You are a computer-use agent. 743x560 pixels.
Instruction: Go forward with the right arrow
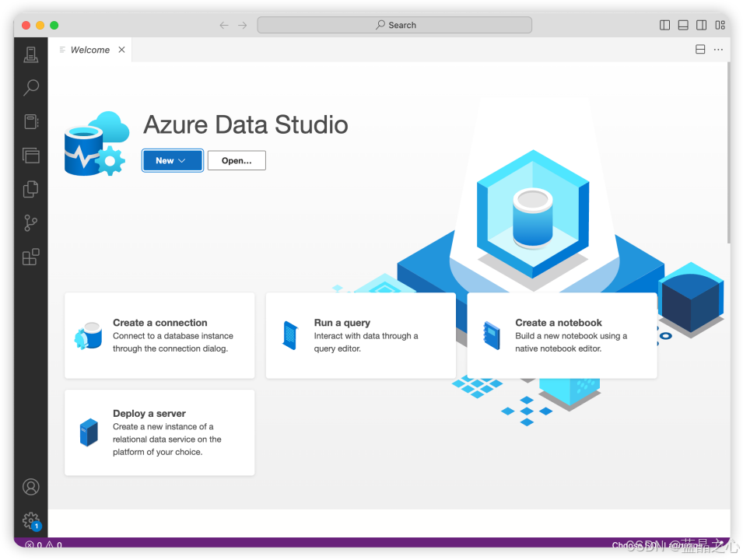pos(243,25)
